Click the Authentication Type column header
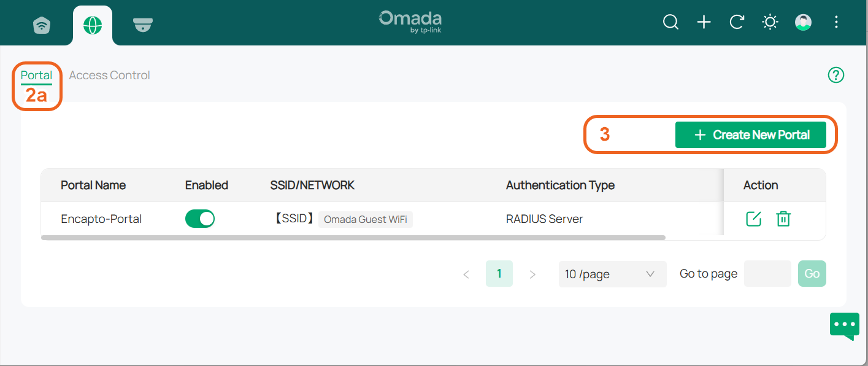868x366 pixels. click(x=560, y=185)
